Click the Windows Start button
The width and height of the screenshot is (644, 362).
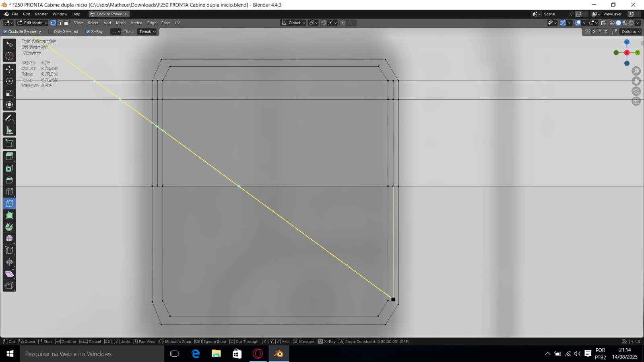click(10, 354)
